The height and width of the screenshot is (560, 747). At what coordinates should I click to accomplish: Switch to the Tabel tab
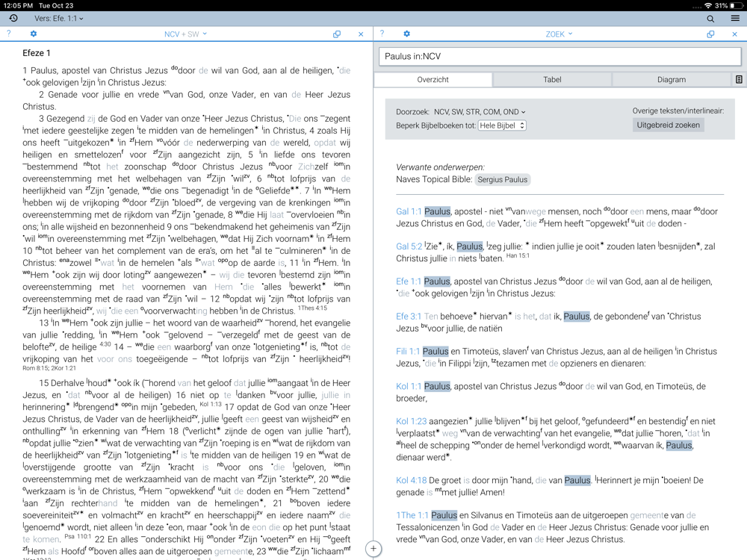click(x=552, y=80)
